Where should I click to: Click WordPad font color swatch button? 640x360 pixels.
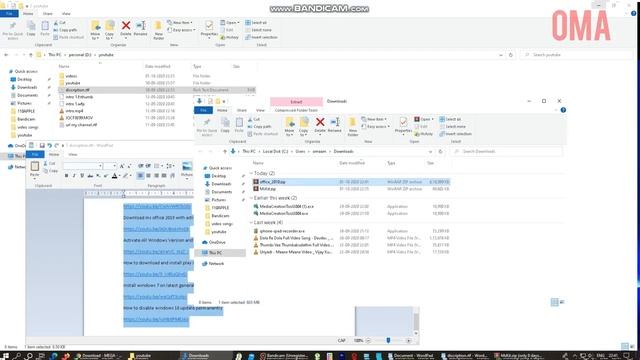click(115, 176)
